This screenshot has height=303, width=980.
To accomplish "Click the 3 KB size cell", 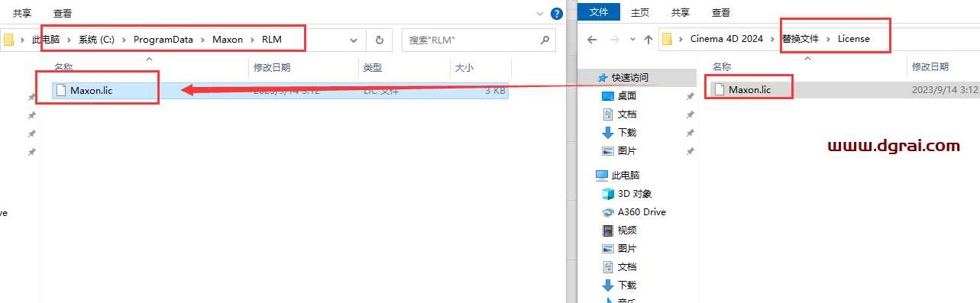I will point(495,90).
